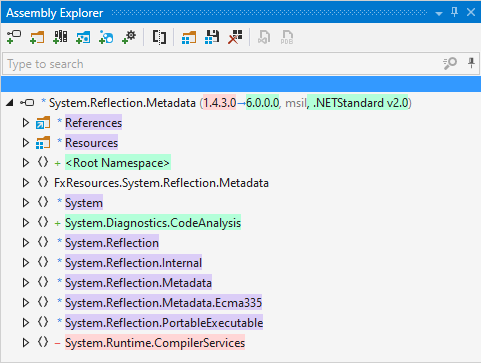
Task: Click the add assembly folder icon
Action: point(37,37)
